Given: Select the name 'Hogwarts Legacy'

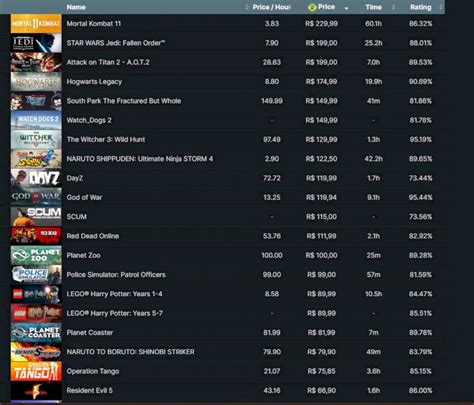Looking at the screenshot, I should click(x=94, y=82).
